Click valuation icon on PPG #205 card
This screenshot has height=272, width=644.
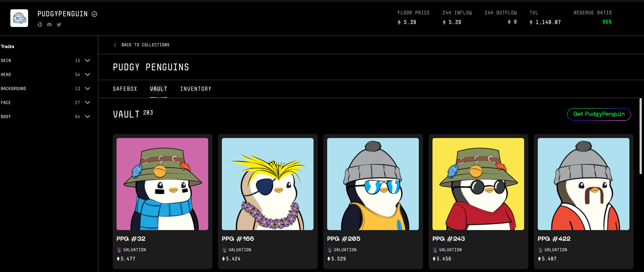tap(330, 250)
